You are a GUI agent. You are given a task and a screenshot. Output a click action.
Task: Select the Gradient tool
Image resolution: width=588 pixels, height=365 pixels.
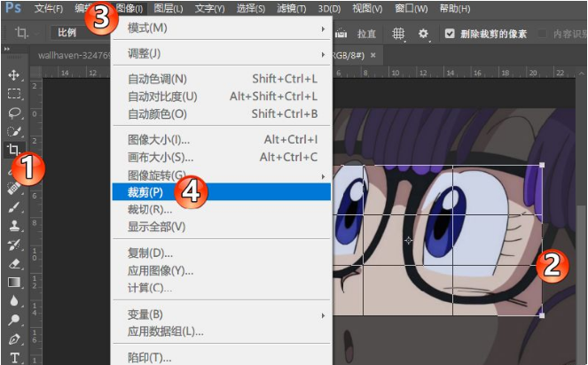14,283
